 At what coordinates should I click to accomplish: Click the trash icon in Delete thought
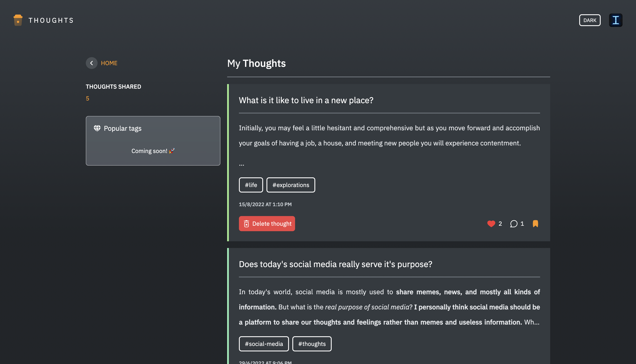coord(246,223)
